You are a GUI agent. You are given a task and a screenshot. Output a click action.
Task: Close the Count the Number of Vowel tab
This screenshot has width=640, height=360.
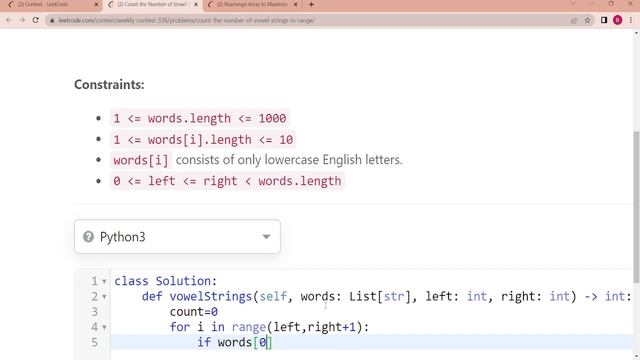pyautogui.click(x=196, y=4)
